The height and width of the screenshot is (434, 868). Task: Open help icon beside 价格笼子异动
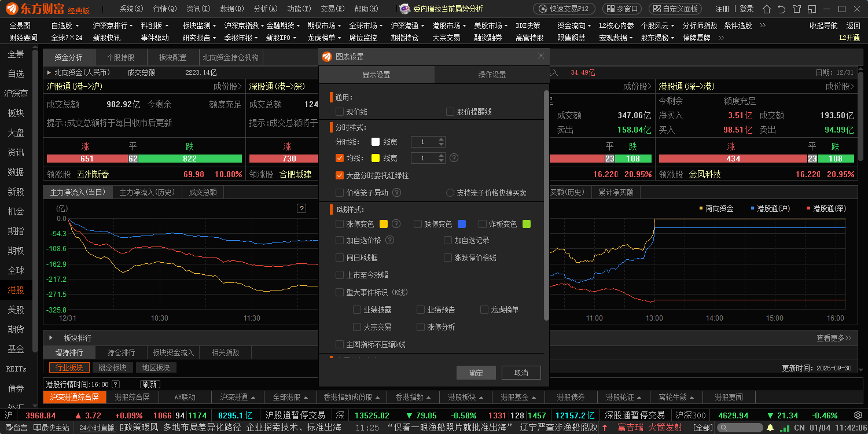397,193
